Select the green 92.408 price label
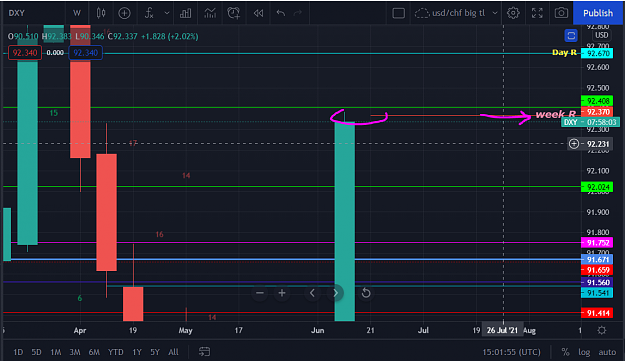 click(597, 101)
